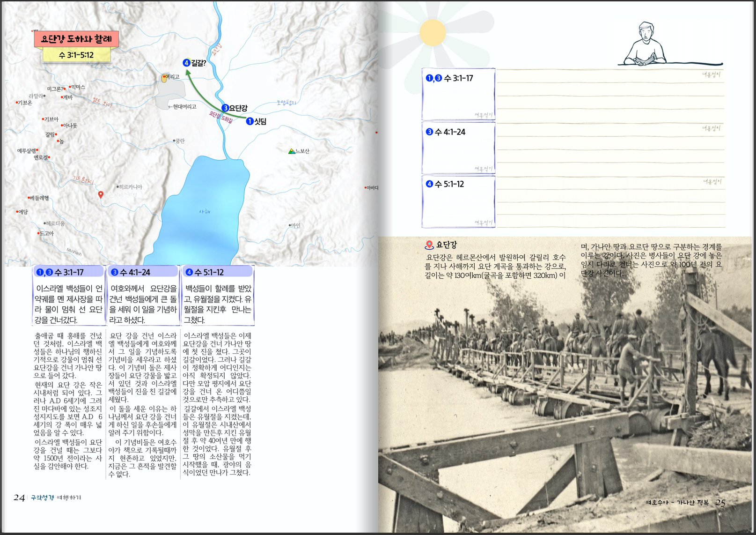Click the 사해 label on the lake
Viewport: 756px width, 535px height.
coord(205,212)
